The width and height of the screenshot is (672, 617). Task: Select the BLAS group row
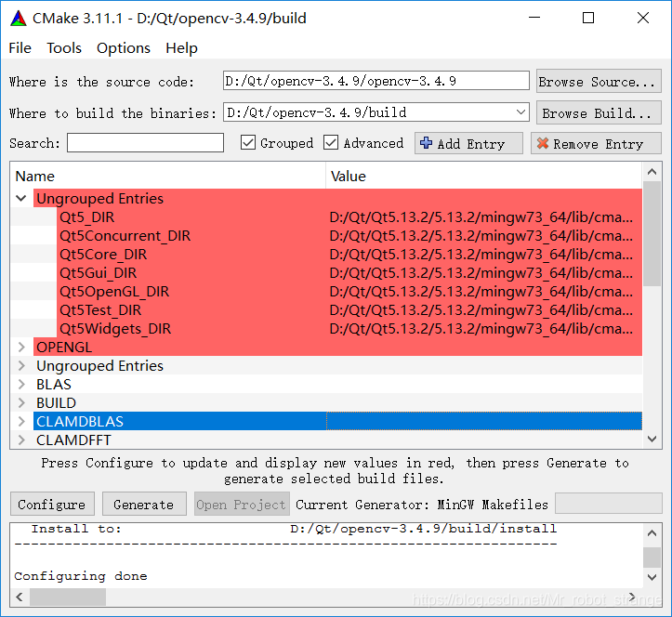click(x=337, y=385)
